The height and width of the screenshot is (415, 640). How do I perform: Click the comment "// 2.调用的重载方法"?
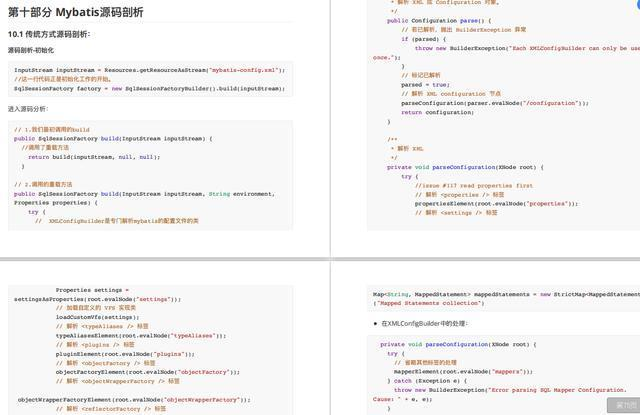click(x=43, y=184)
